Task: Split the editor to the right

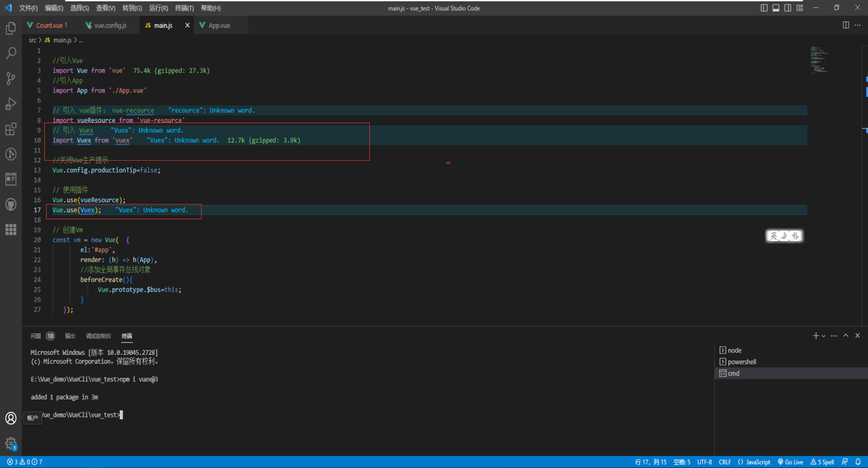Action: [845, 25]
